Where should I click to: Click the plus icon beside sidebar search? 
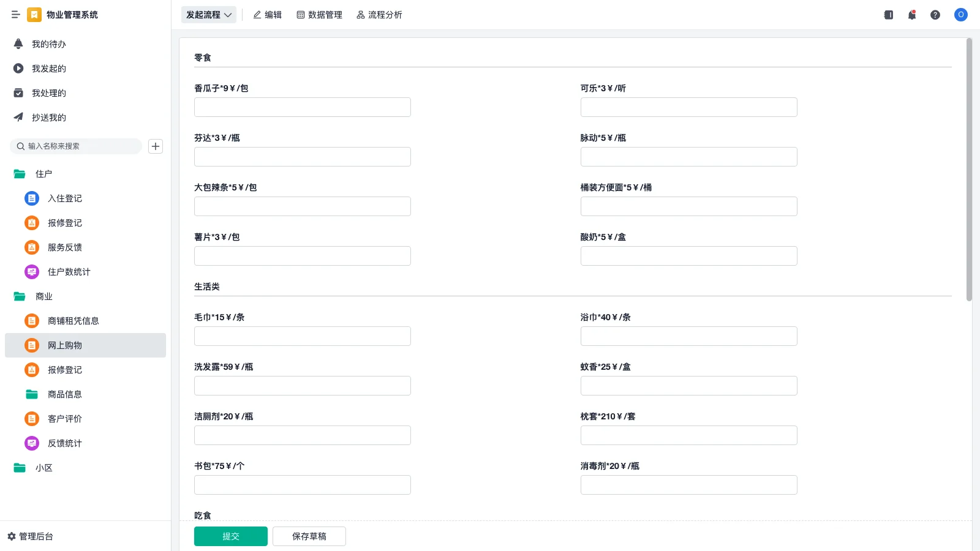[156, 146]
